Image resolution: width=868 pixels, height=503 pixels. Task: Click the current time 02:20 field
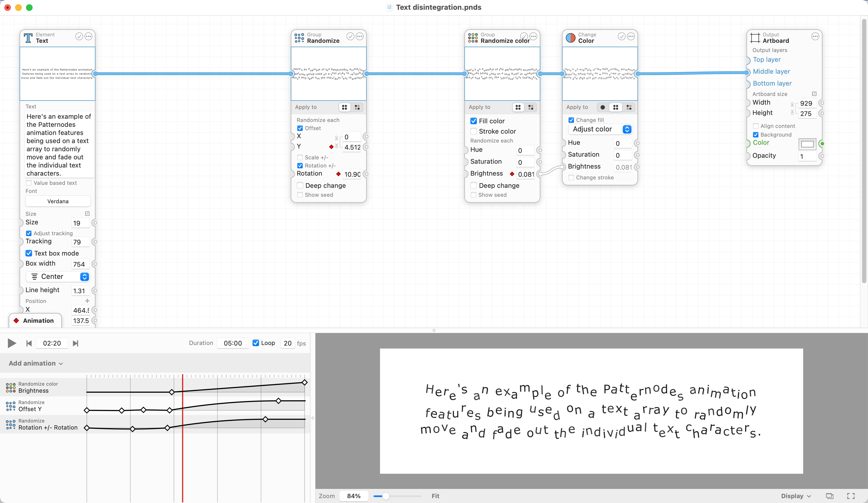tap(52, 343)
